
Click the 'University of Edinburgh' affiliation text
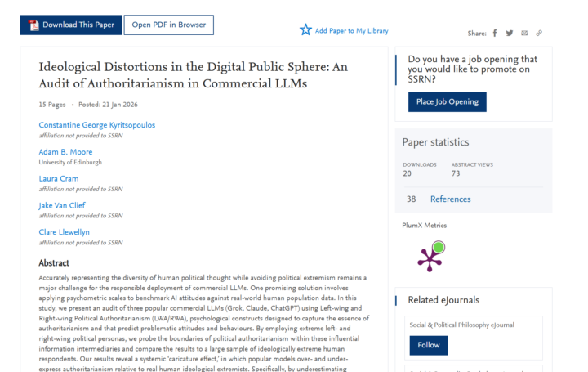tap(70, 162)
